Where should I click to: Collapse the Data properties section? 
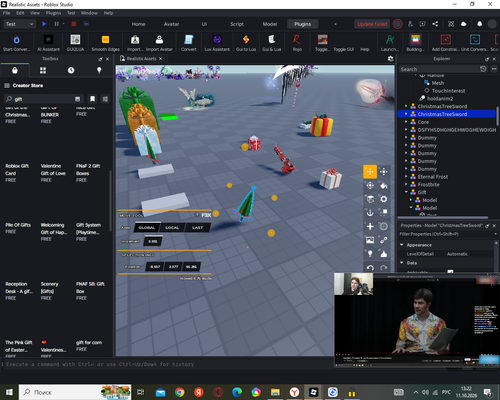coord(402,263)
